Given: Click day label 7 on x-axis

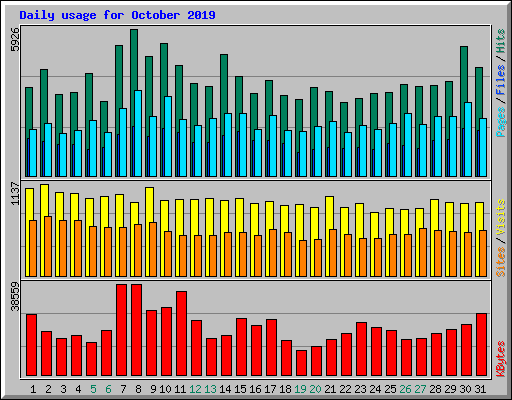Looking at the screenshot, I should tap(123, 389).
